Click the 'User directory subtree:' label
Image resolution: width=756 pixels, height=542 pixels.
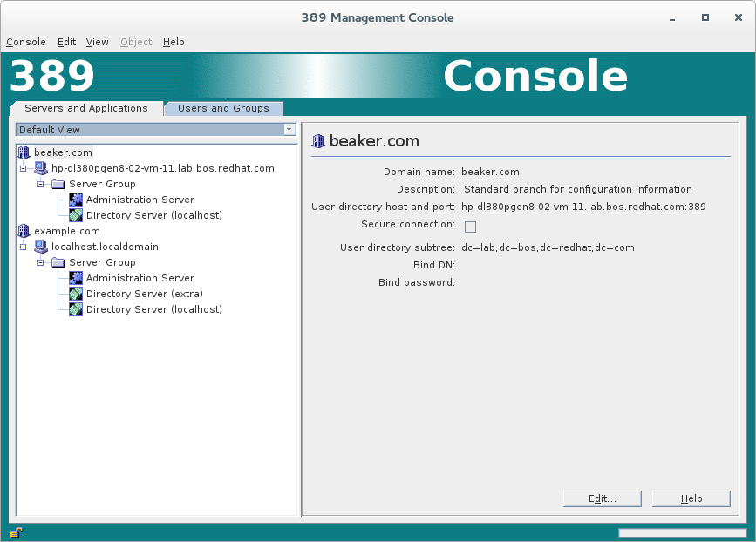pos(398,247)
